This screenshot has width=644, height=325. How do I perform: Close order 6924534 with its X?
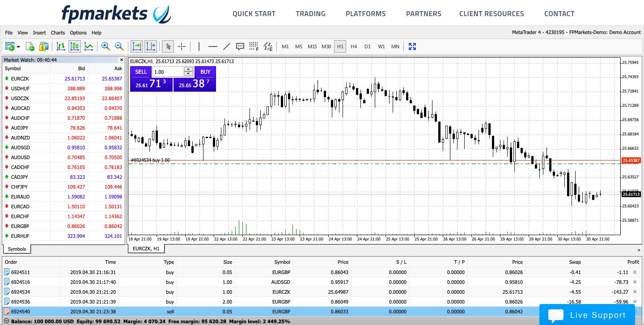pyautogui.click(x=635, y=292)
